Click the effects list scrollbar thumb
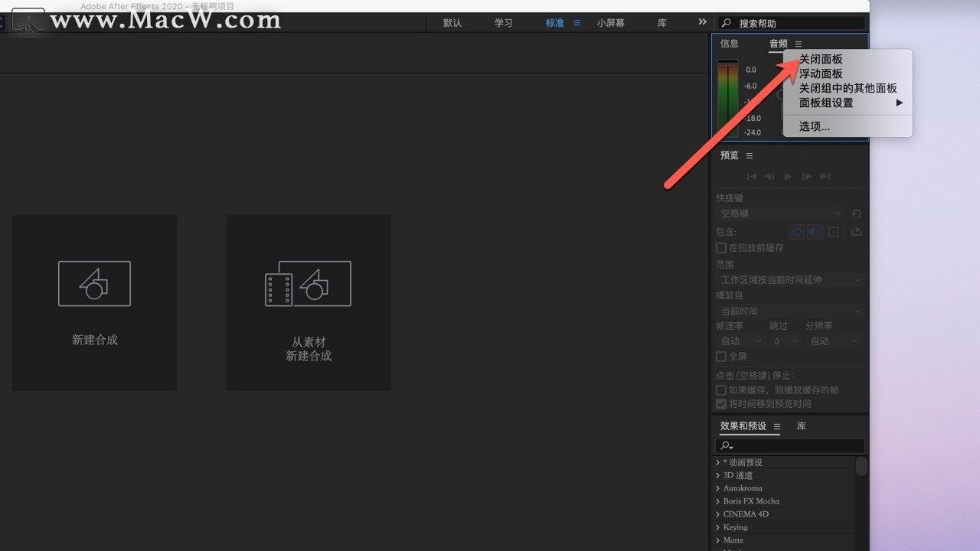 pyautogui.click(x=862, y=466)
